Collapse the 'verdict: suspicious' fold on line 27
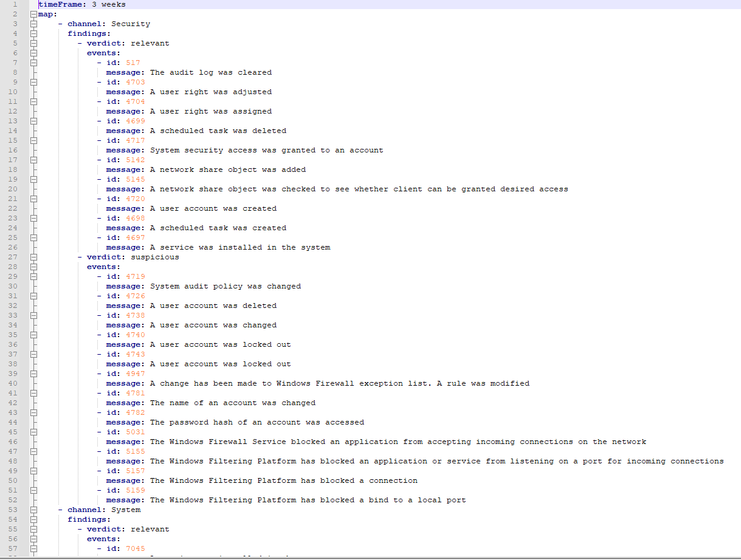The image size is (741, 560). point(34,257)
